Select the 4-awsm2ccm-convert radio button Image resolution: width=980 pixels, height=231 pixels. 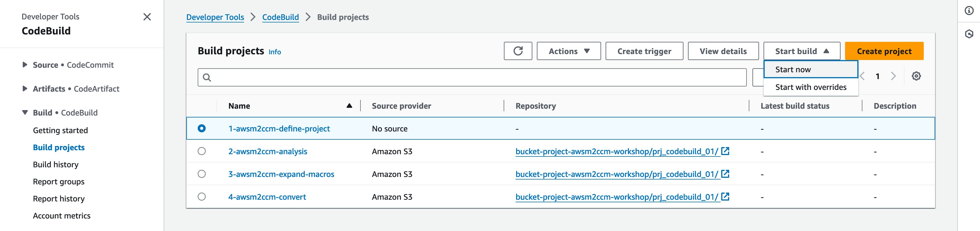coord(202,197)
